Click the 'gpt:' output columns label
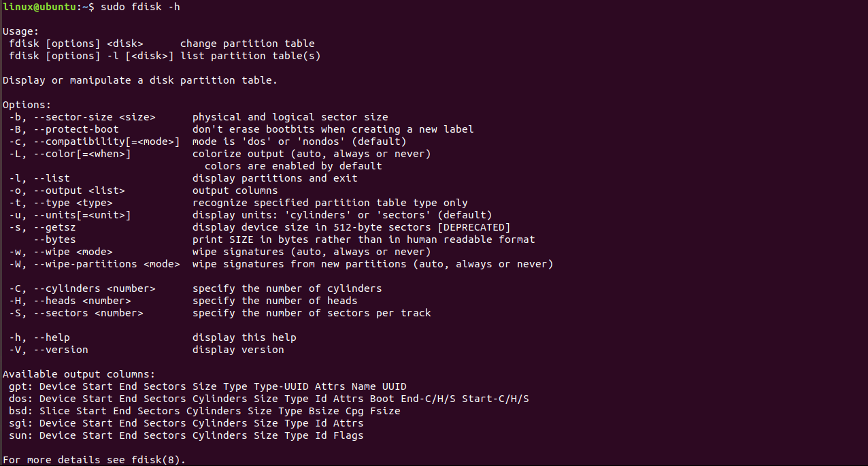The height and width of the screenshot is (466, 868). 21,386
